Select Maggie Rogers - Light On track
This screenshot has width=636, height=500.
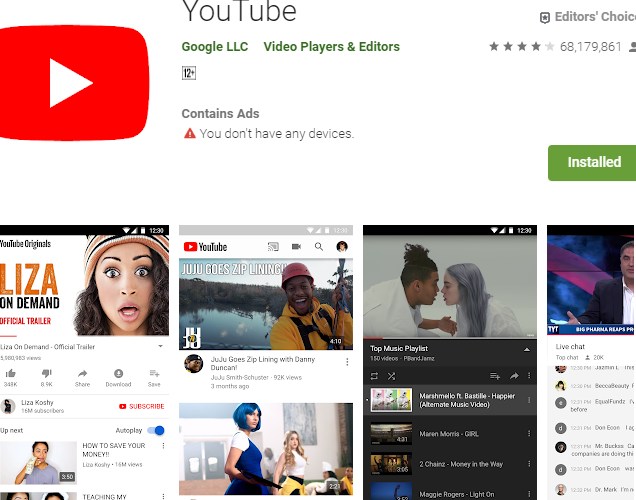tap(450, 492)
